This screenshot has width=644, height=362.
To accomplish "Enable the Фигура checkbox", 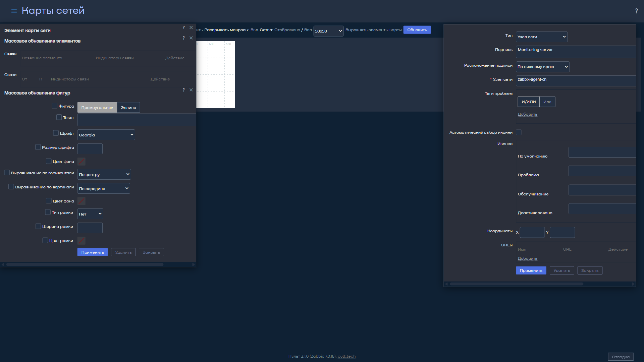I will pos(55,106).
